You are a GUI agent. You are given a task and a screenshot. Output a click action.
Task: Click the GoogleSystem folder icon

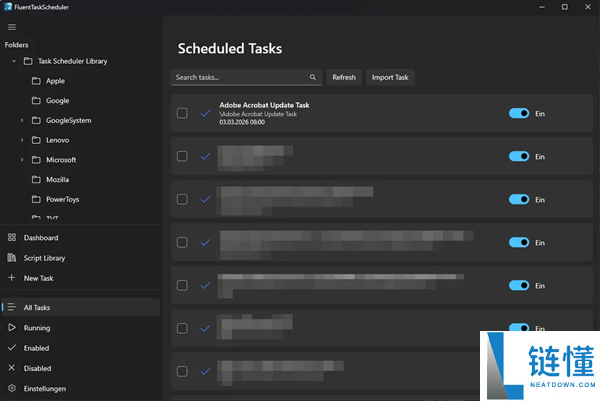[36, 120]
